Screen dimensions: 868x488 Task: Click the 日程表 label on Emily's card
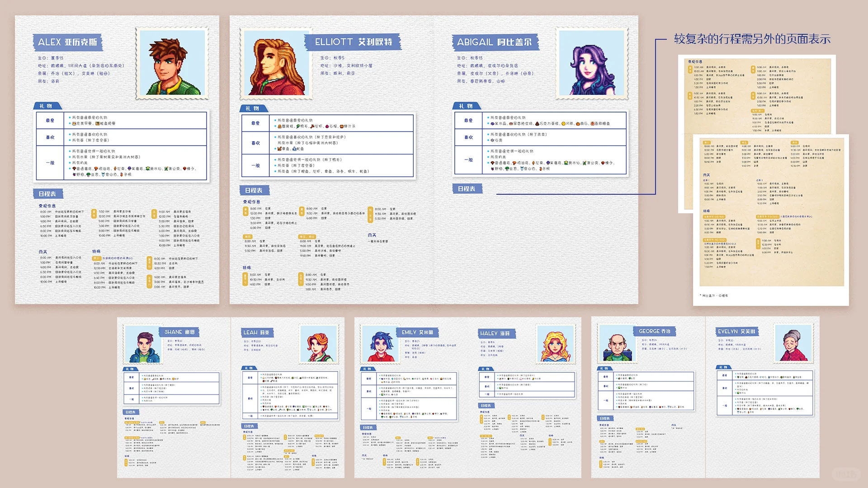pyautogui.click(x=368, y=427)
